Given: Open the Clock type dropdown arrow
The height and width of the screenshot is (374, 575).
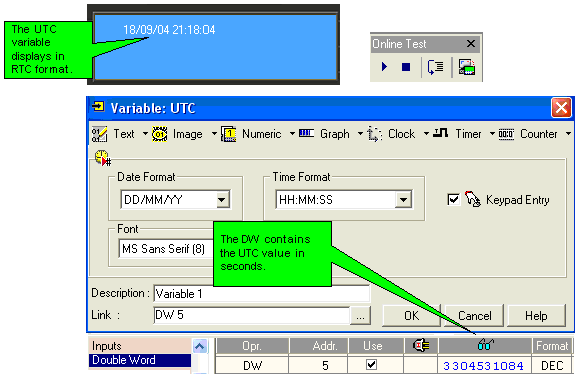Looking at the screenshot, I should pyautogui.click(x=426, y=133).
